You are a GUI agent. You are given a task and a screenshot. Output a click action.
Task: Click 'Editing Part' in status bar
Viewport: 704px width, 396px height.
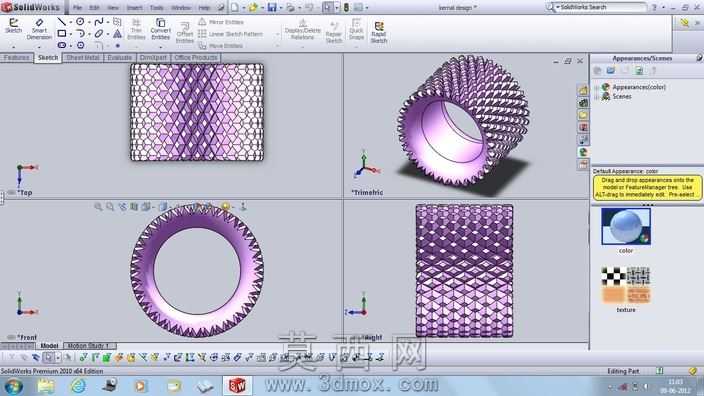623,371
